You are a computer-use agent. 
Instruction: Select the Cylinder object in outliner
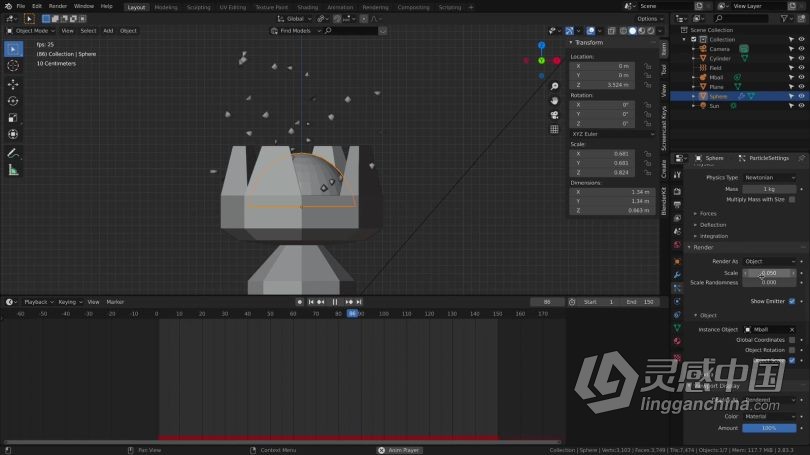click(720, 58)
